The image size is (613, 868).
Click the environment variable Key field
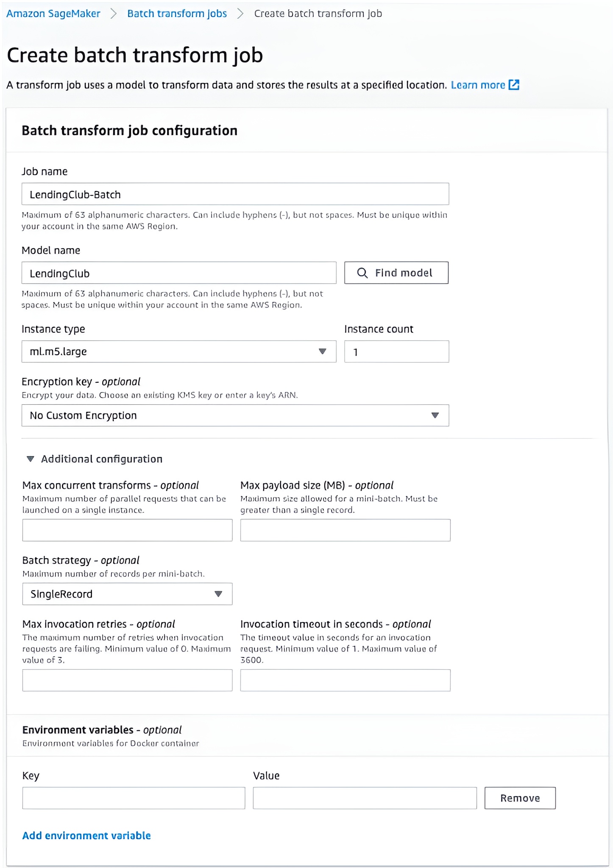pyautogui.click(x=134, y=798)
